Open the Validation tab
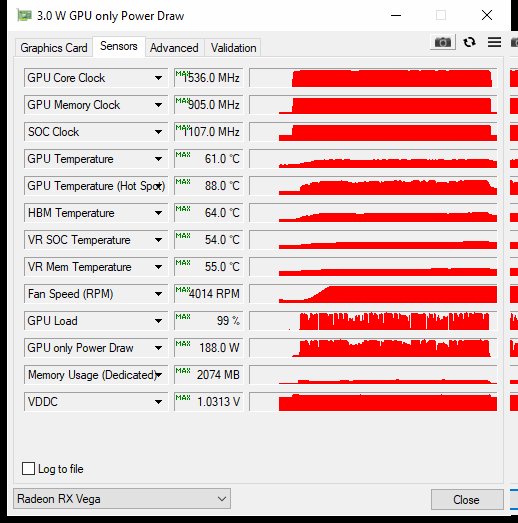 (233, 48)
